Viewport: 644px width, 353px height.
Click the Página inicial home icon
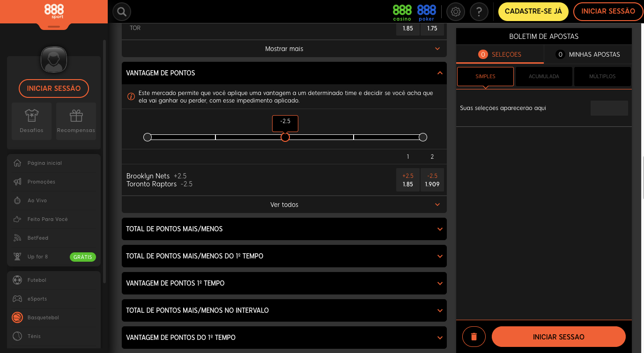[x=18, y=163]
